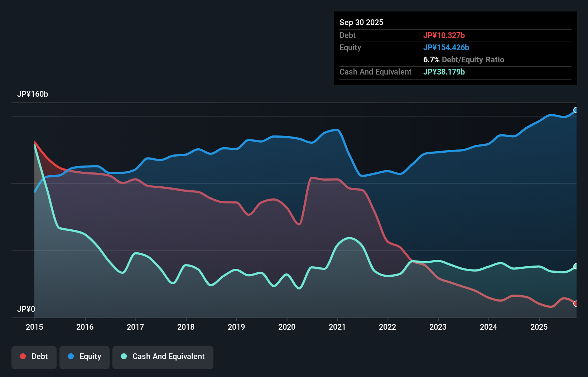Click the JP¥10.327b Debt value
Screen dimensions: 588x377
[x=444, y=35]
